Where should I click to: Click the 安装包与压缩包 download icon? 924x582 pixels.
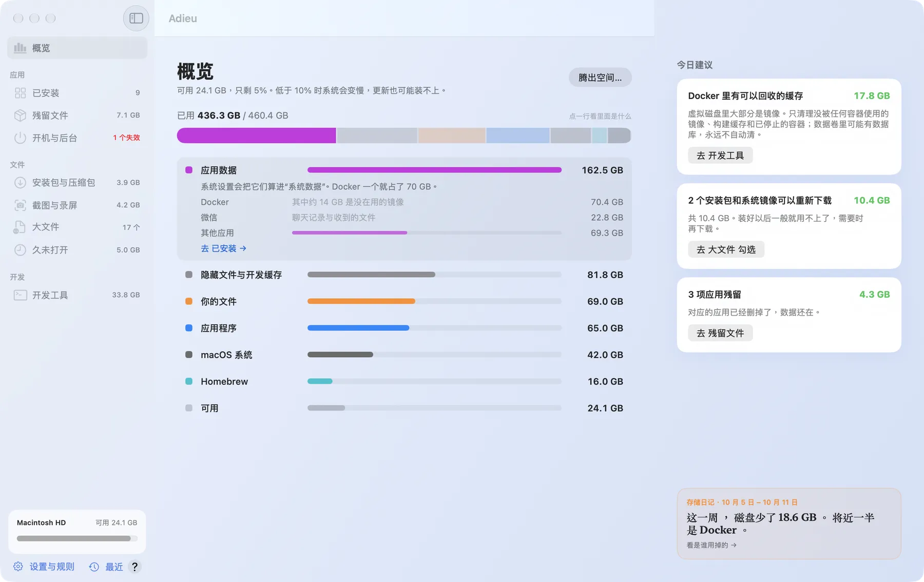[x=20, y=183]
